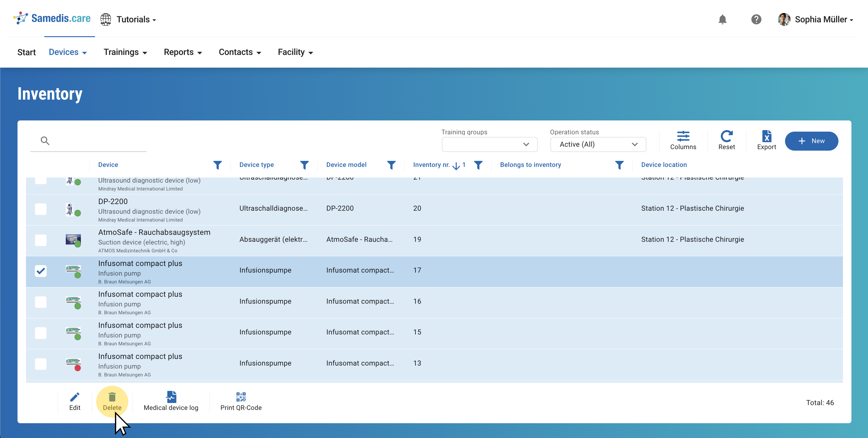
Task: Open the help question mark icon
Action: coord(756,20)
